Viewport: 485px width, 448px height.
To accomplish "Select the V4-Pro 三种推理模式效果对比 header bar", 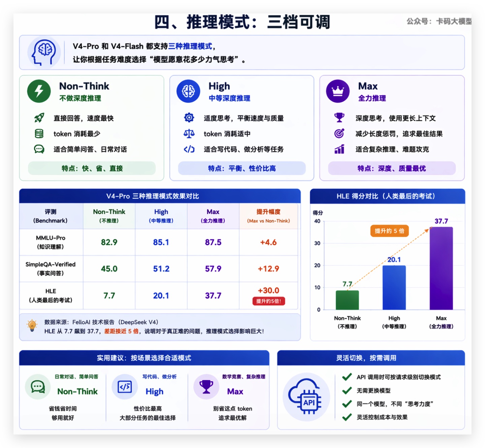I will click(160, 196).
